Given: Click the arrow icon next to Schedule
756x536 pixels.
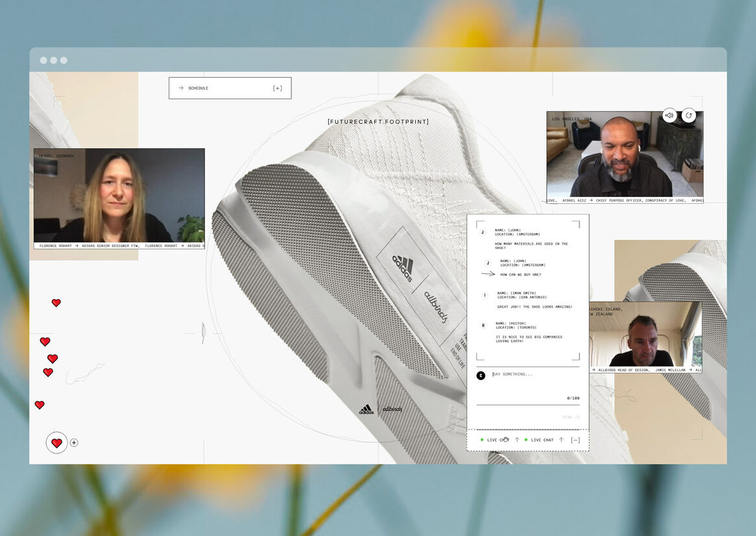Looking at the screenshot, I should (x=181, y=88).
